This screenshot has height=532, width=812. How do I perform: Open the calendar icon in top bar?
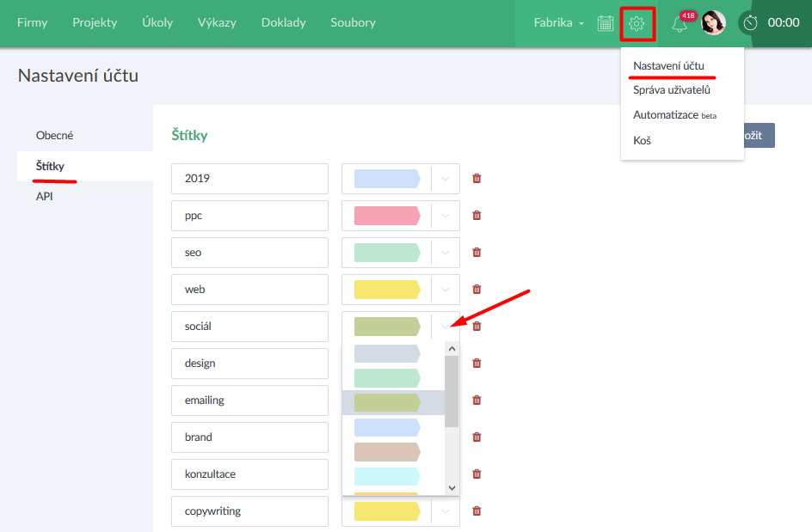tap(606, 23)
